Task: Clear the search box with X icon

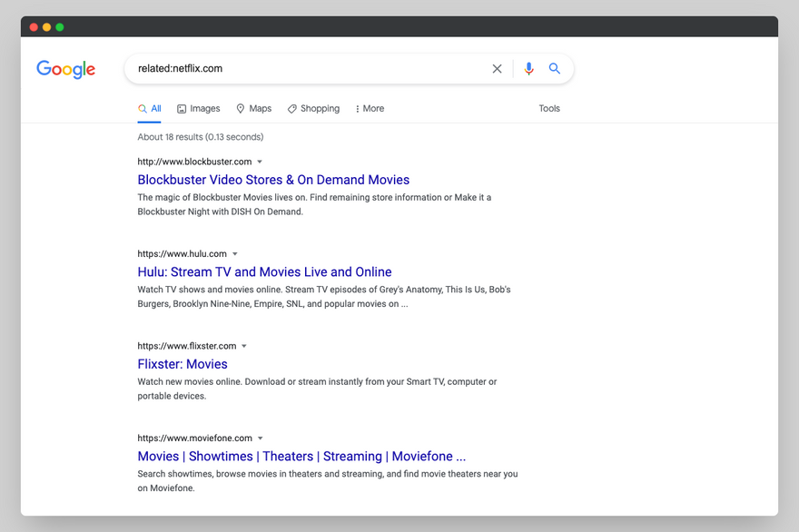Action: [x=497, y=69]
